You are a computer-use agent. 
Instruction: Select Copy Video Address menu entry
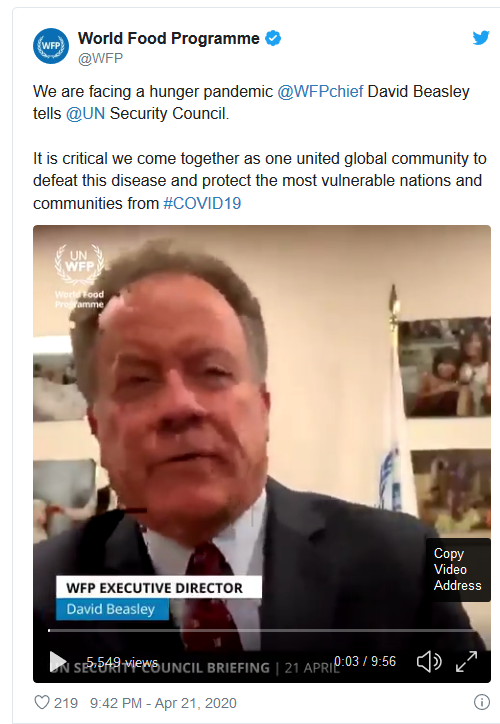click(x=458, y=569)
